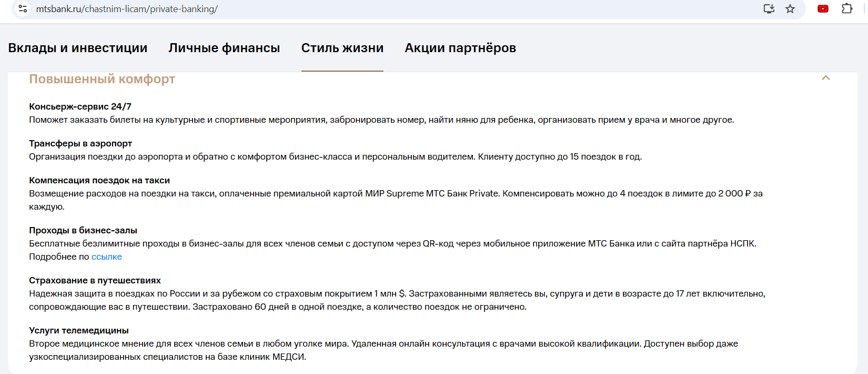This screenshot has height=374, width=868.
Task: Select the Трансферы в аэропорт heading
Action: 80,143
